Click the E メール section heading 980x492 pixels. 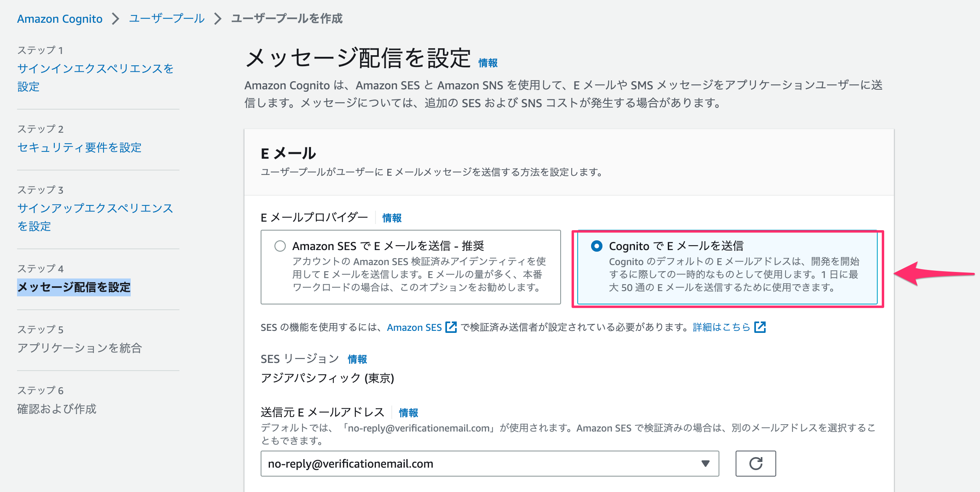pyautogui.click(x=288, y=153)
